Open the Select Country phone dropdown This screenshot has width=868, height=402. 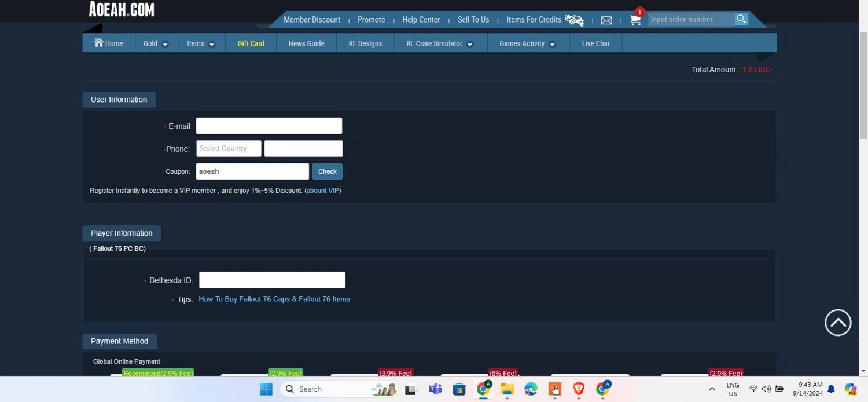pos(229,149)
